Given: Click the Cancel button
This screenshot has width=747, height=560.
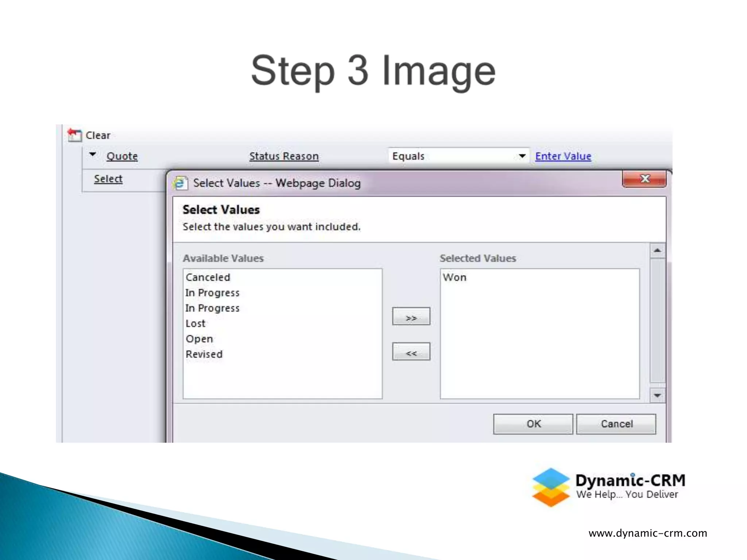Looking at the screenshot, I should point(616,424).
